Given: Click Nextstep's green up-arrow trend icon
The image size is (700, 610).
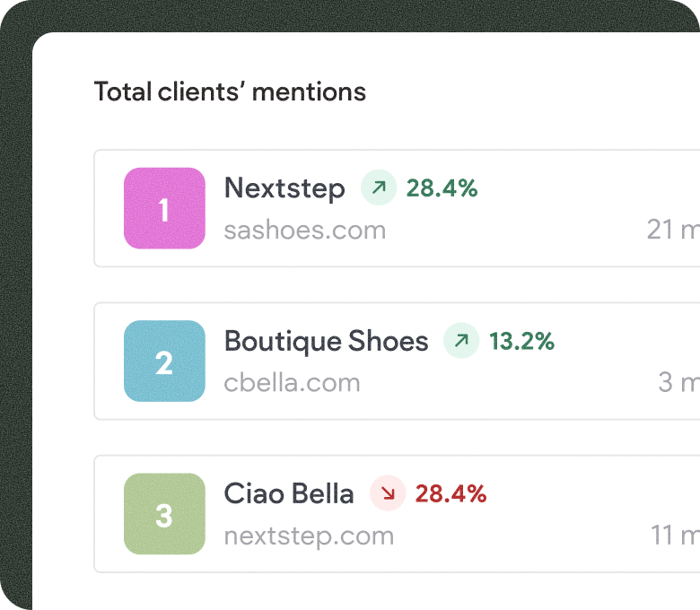Looking at the screenshot, I should (x=379, y=187).
